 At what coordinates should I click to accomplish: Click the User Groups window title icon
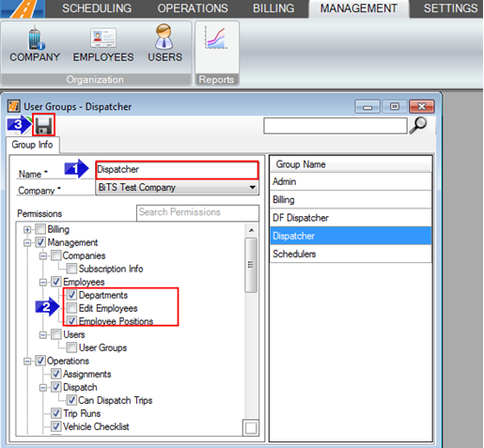coord(14,106)
